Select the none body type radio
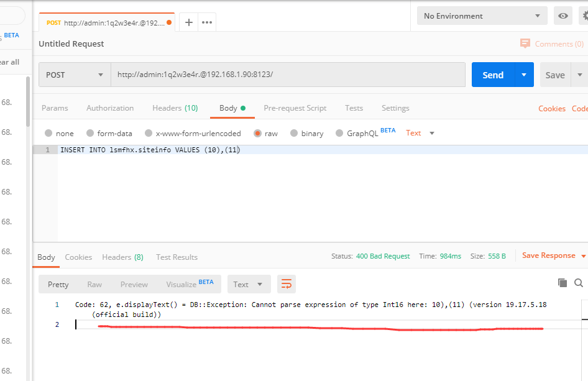This screenshot has width=588, height=381. [x=49, y=133]
